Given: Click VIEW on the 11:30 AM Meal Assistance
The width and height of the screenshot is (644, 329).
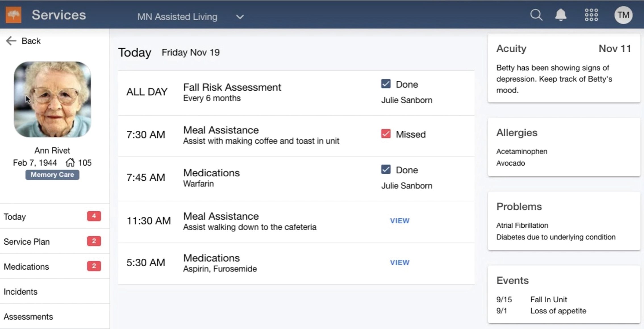Looking at the screenshot, I should click(x=399, y=220).
